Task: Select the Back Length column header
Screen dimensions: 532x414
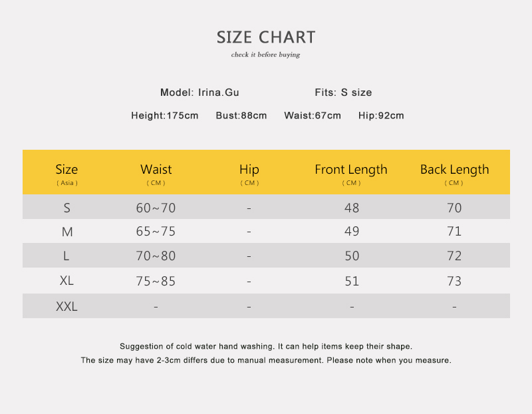Action: click(454, 172)
